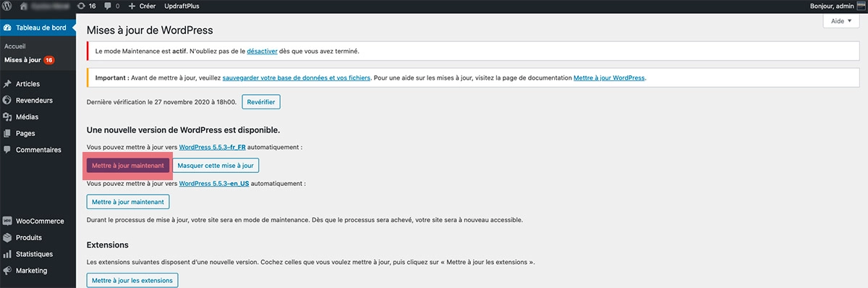Open the Créer new content menu
The width and height of the screenshot is (868, 288).
142,6
